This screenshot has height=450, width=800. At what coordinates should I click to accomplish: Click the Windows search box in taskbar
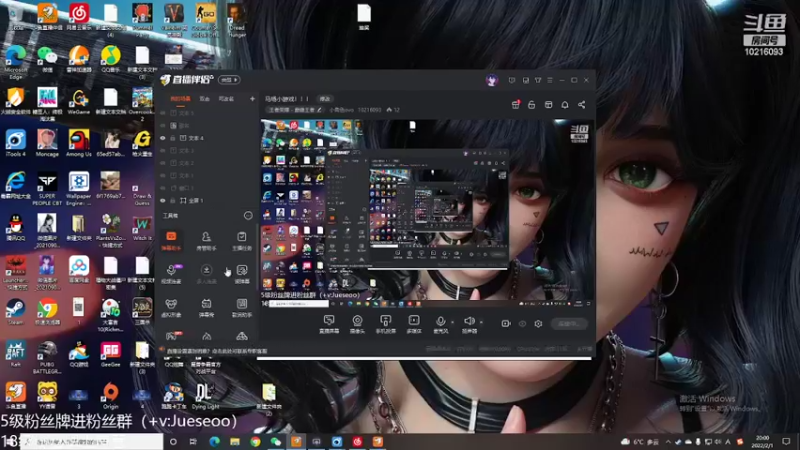click(x=92, y=441)
